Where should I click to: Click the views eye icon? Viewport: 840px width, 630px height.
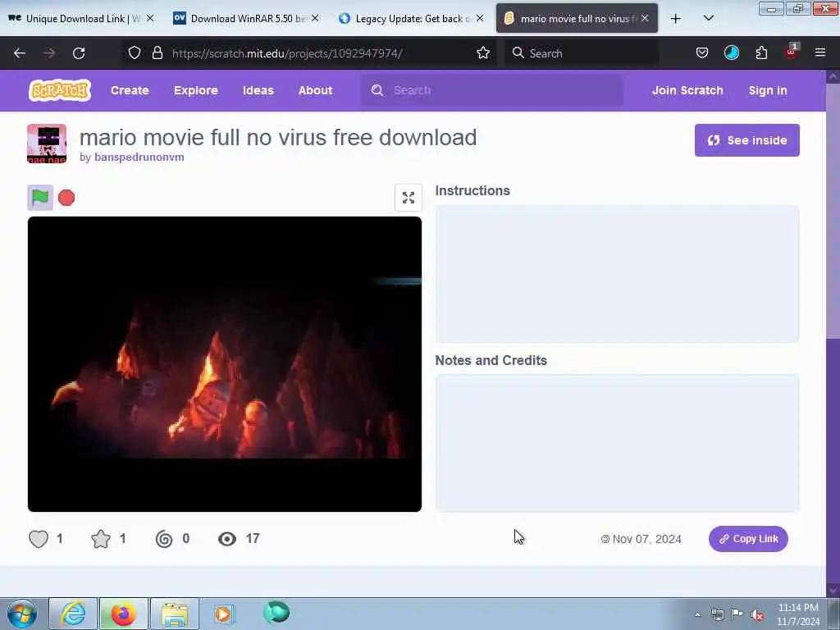click(227, 539)
